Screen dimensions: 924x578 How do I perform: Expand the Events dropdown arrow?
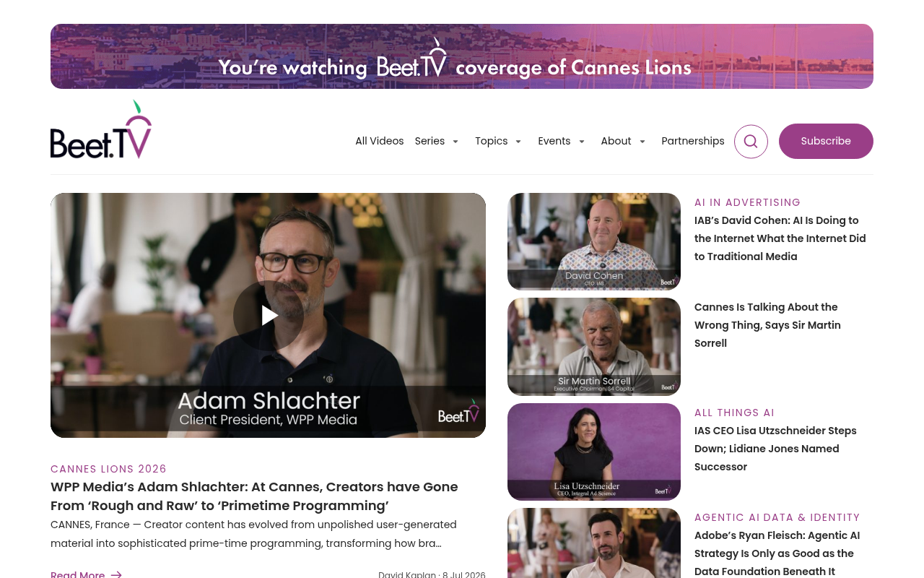pyautogui.click(x=582, y=142)
